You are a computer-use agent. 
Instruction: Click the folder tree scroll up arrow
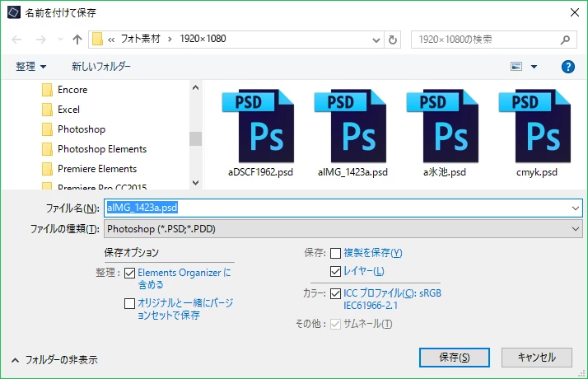click(x=195, y=87)
